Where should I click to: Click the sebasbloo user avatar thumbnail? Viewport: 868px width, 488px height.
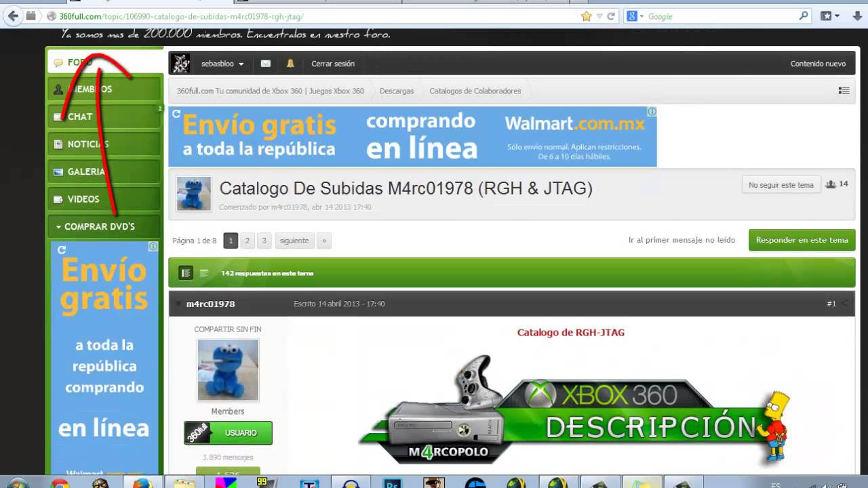(180, 63)
